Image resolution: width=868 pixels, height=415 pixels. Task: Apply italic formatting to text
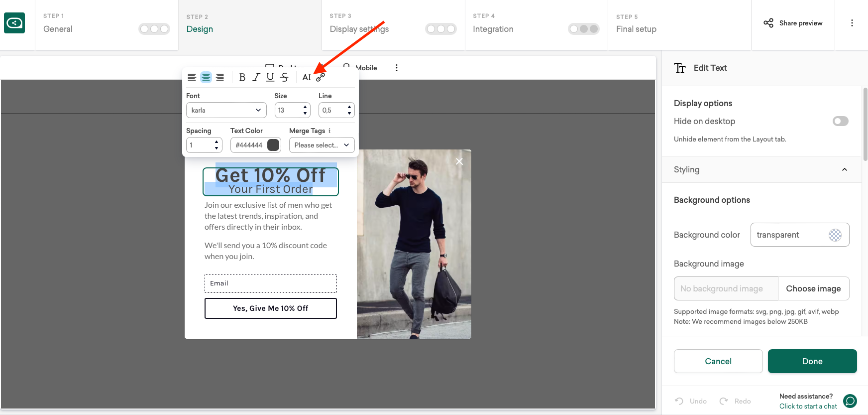[256, 77]
